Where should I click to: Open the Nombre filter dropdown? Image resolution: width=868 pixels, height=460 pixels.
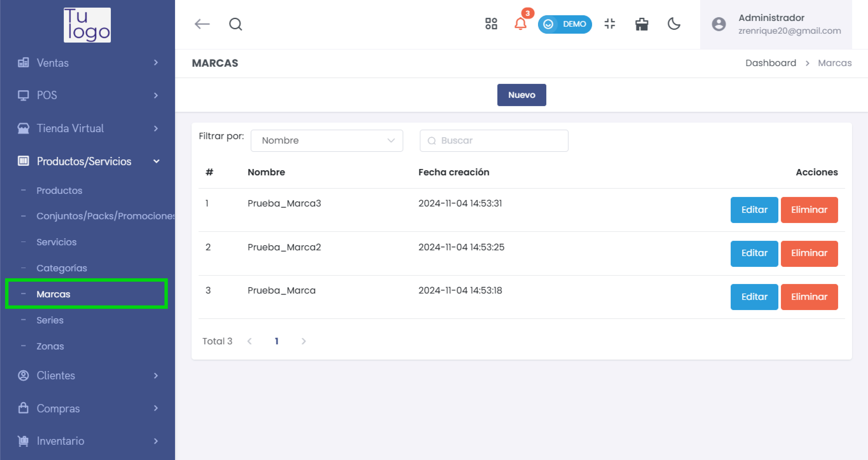pos(327,141)
